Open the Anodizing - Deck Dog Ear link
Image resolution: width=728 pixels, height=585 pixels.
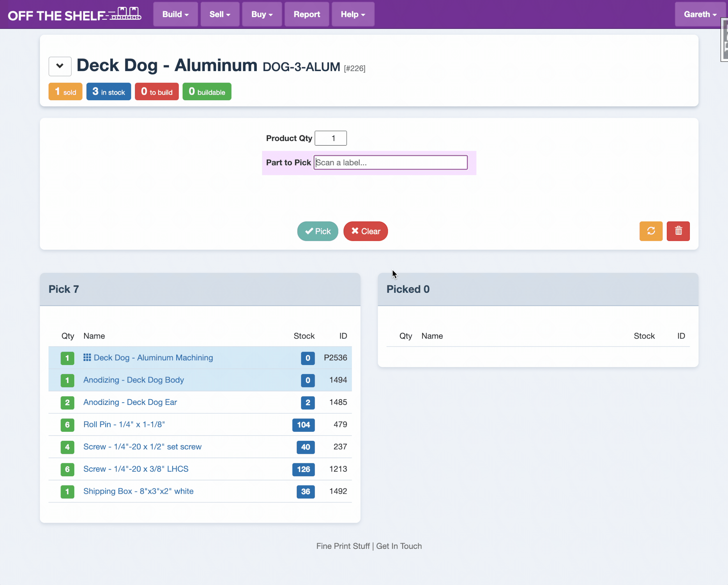(130, 402)
